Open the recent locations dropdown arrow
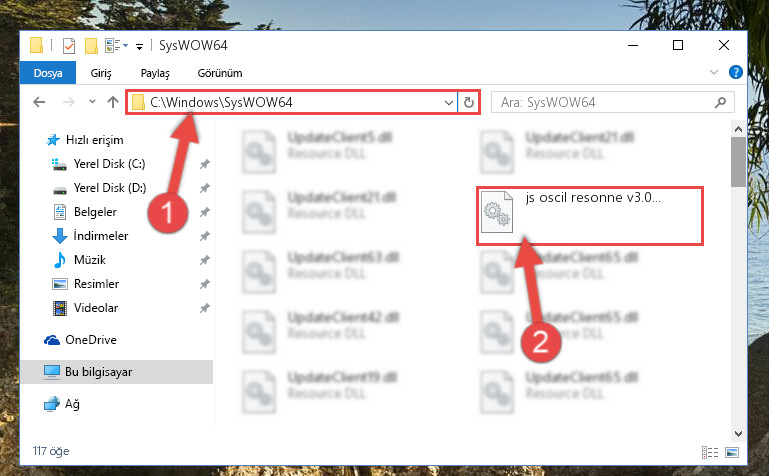 pyautogui.click(x=92, y=102)
